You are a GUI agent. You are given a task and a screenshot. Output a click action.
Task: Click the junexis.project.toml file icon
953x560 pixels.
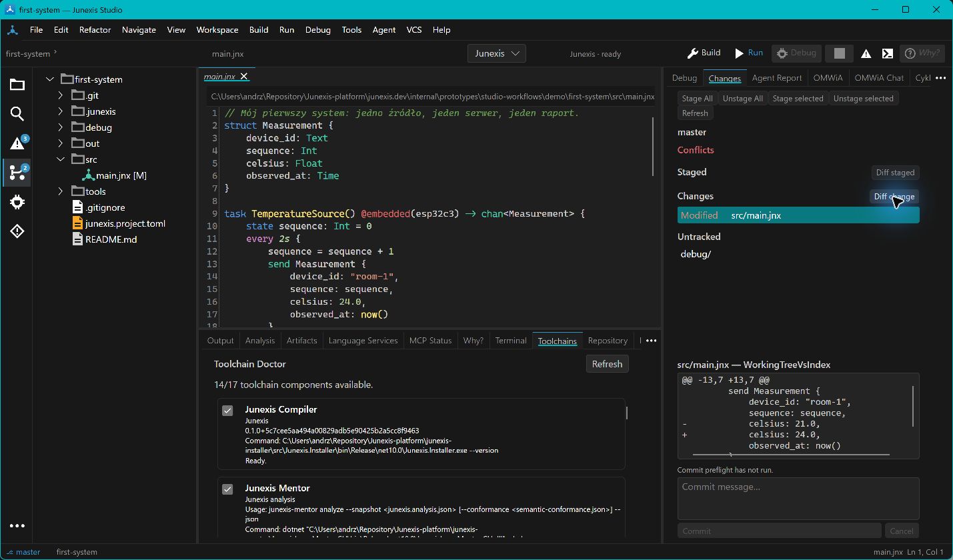click(78, 223)
